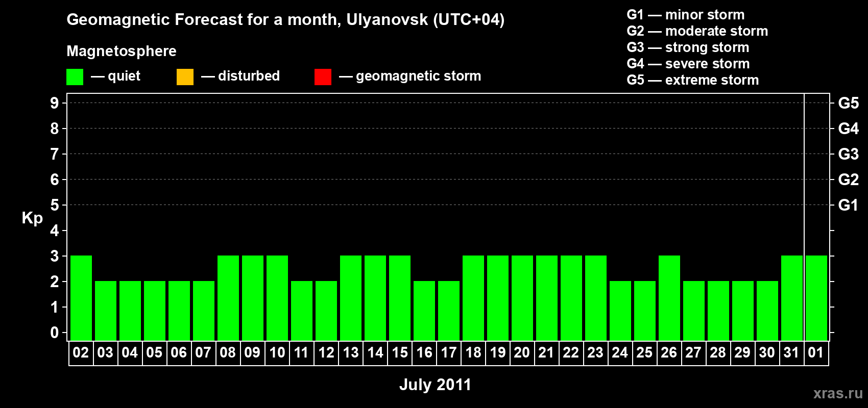Click the 'G5 — extreme storm' legend line
This screenshot has width=868, height=408.
pyautogui.click(x=692, y=80)
